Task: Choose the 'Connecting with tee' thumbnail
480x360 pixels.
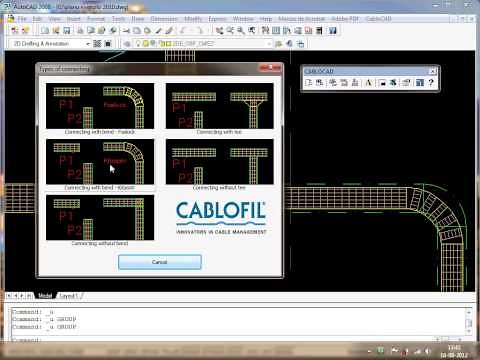Action: 219,106
